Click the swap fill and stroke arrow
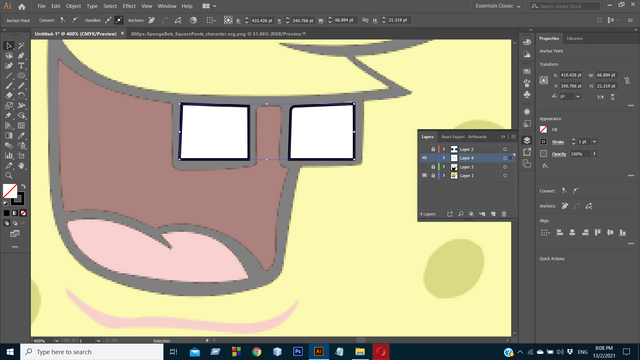Image resolution: width=640 pixels, height=360 pixels. (x=23, y=187)
